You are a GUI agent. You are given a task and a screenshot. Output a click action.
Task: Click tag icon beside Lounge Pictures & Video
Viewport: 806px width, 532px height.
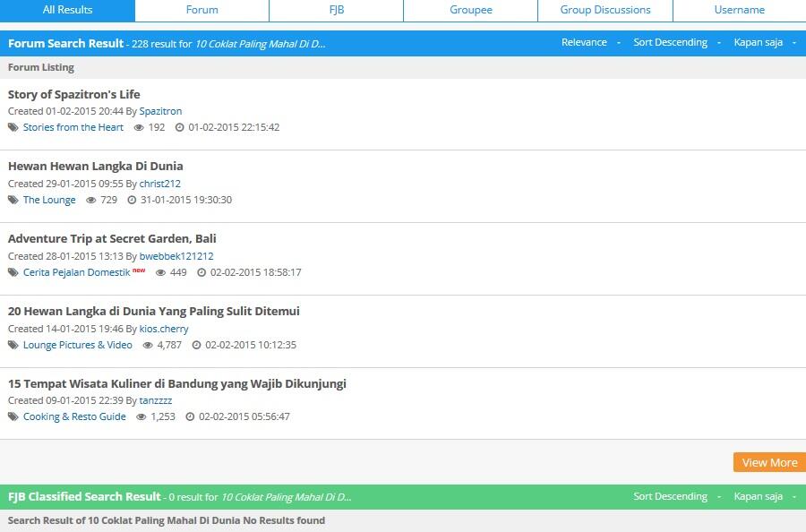tap(13, 345)
